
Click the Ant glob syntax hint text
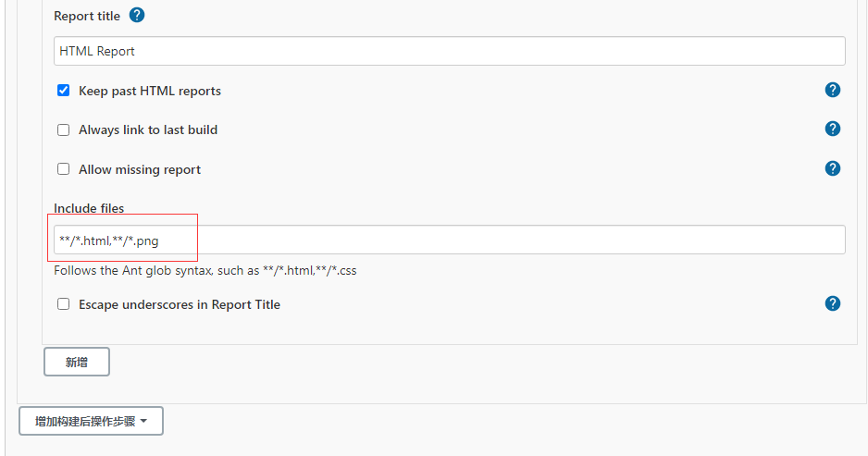point(205,271)
